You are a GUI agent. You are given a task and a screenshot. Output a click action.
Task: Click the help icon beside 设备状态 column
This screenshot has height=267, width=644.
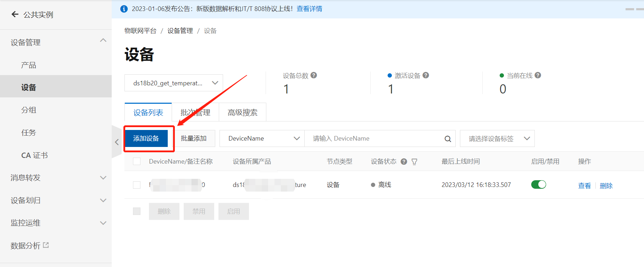click(404, 161)
